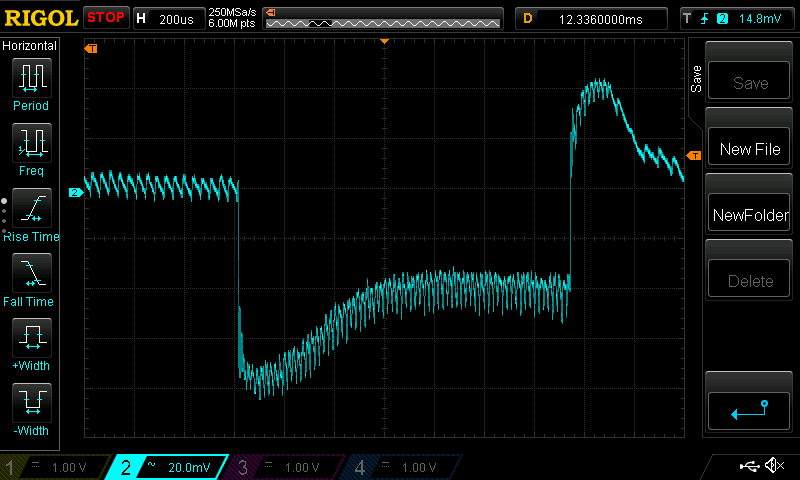This screenshot has height=480, width=800.
Task: Click the back return arrow button
Action: (x=749, y=411)
